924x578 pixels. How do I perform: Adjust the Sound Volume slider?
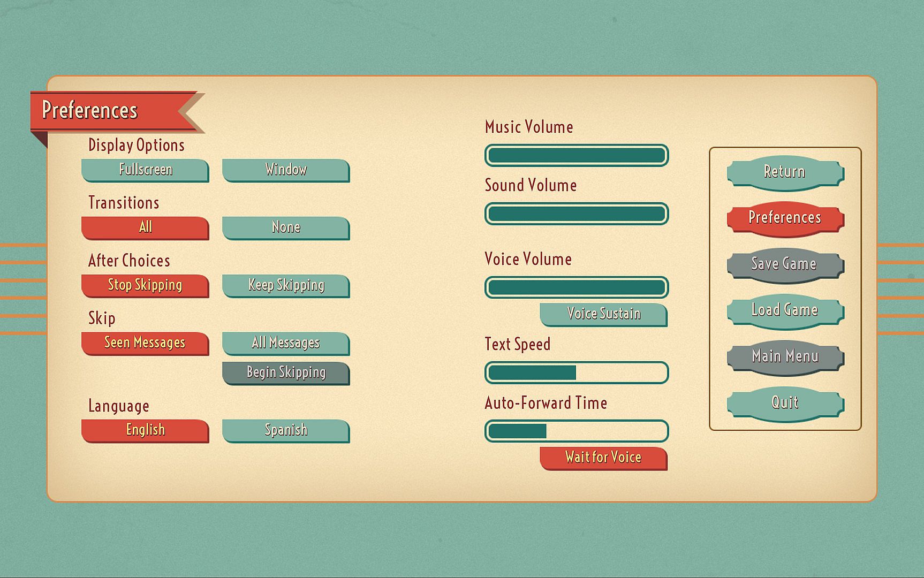577,214
